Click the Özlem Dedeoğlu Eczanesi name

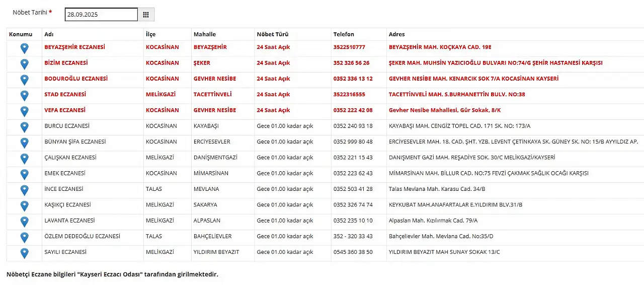click(82, 236)
